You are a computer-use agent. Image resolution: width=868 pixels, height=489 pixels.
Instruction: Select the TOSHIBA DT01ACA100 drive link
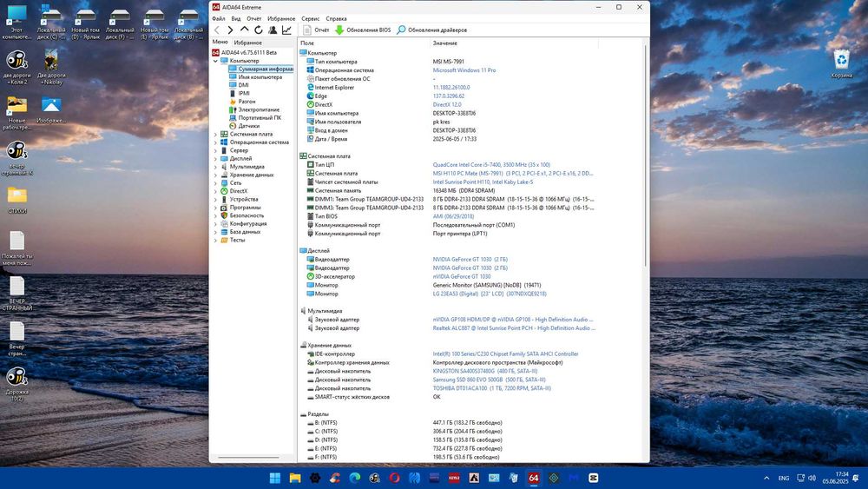pyautogui.click(x=491, y=388)
